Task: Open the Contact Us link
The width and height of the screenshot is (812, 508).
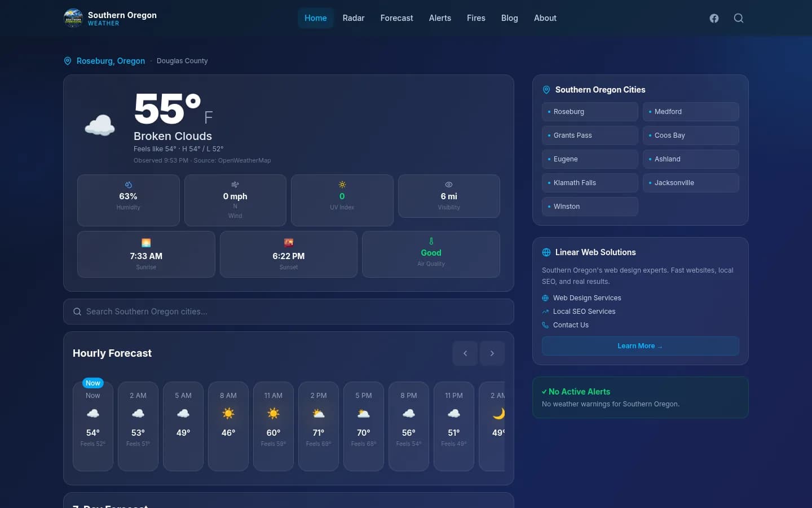Action: click(571, 325)
